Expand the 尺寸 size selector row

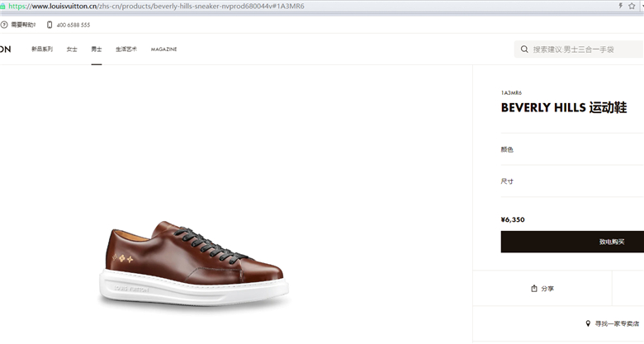tap(572, 181)
